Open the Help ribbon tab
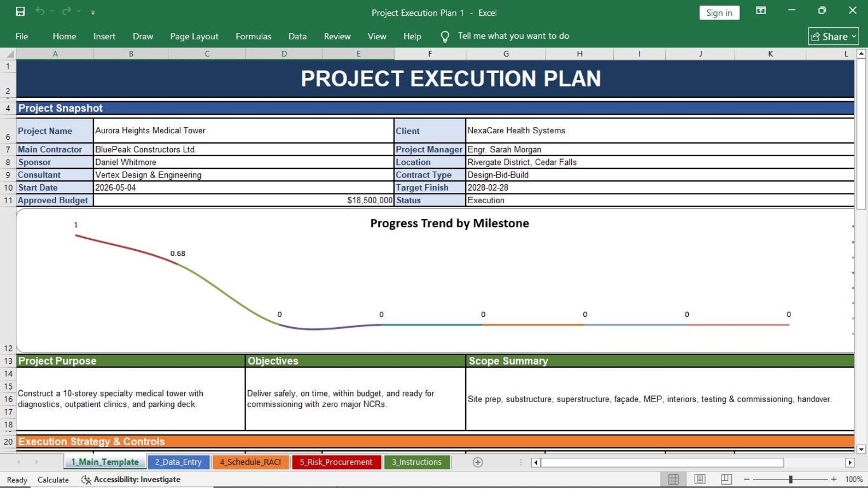Image resolution: width=868 pixels, height=489 pixels. pyautogui.click(x=412, y=36)
